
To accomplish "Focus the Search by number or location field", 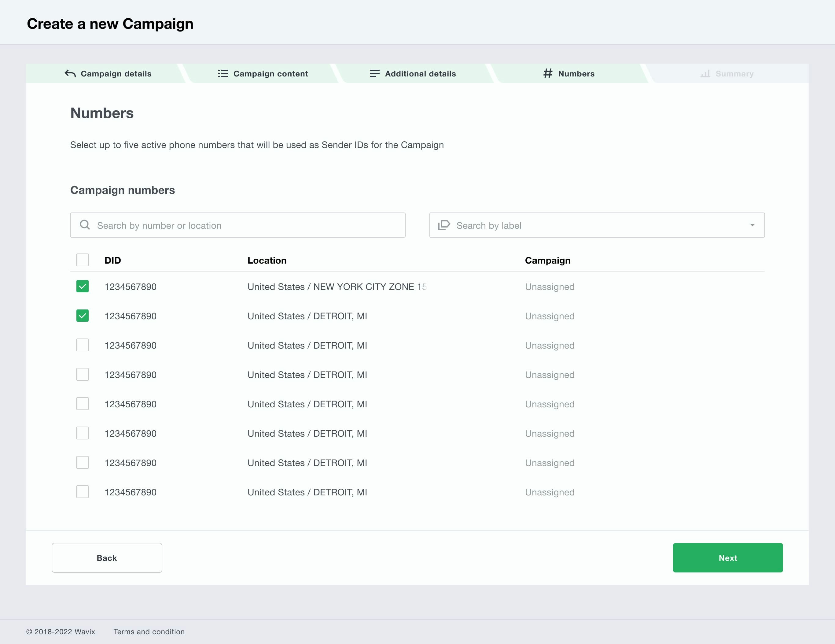I will point(245,225).
